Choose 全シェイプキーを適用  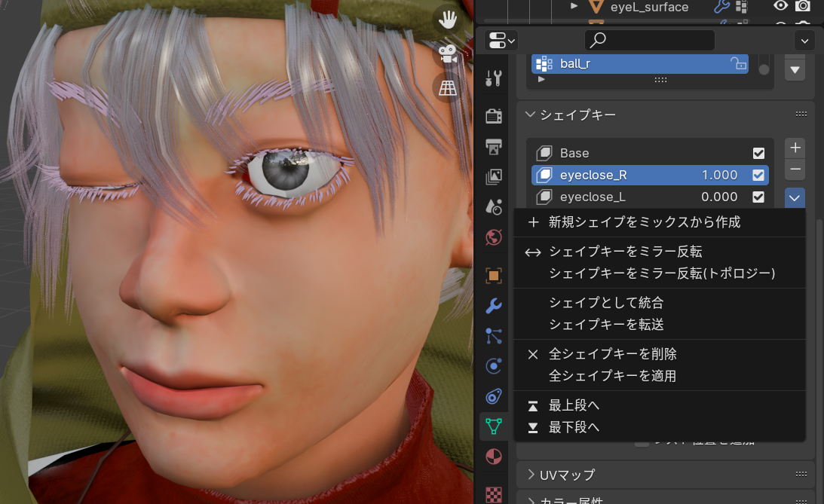[x=660, y=376]
